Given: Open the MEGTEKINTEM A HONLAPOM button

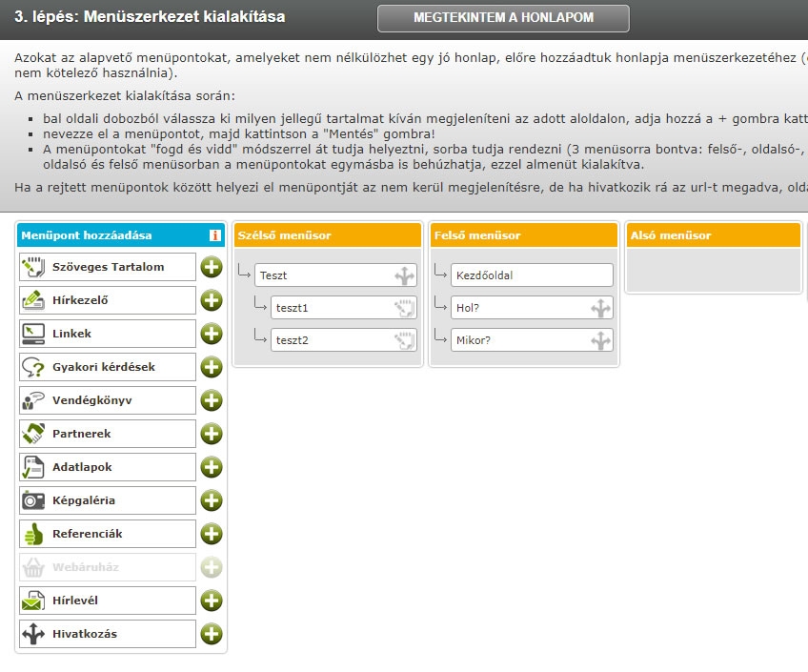Looking at the screenshot, I should click(x=503, y=18).
